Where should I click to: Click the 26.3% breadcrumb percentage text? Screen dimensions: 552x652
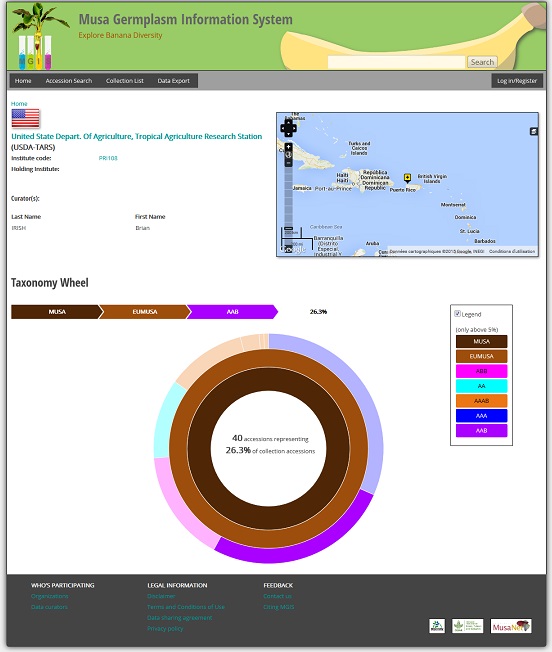(x=318, y=311)
